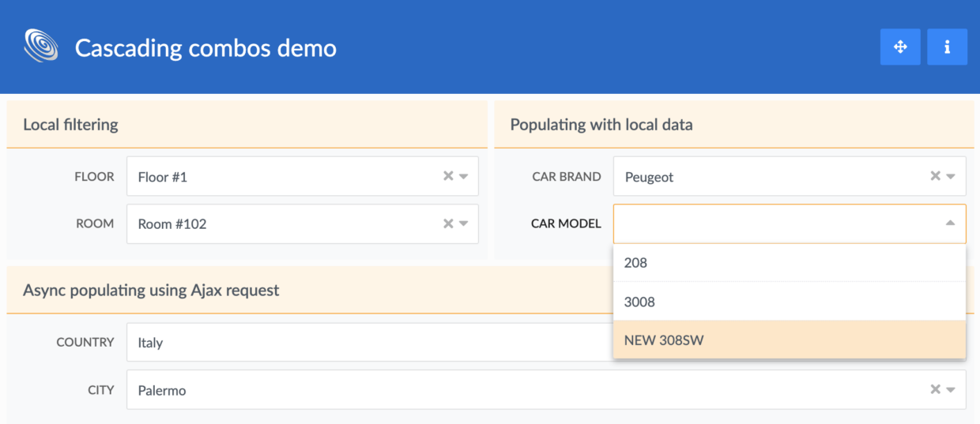Viewport: 980px width, 424px height.
Task: Open the Car Brand dropdown arrow
Action: tap(951, 176)
